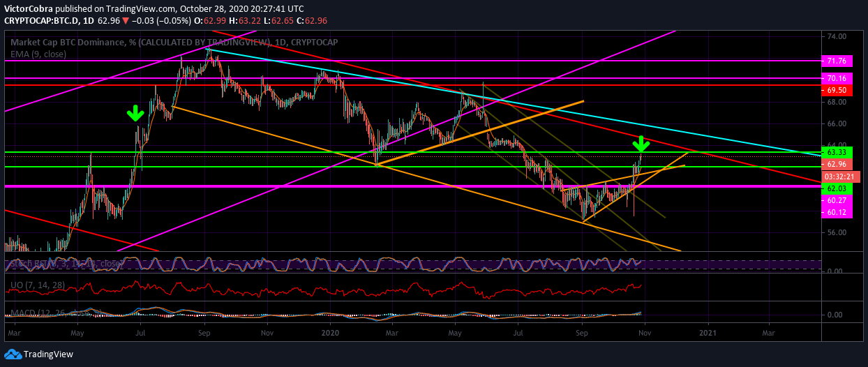Click the 62.03 green price label
Screen dimensions: 868x367
coord(835,188)
